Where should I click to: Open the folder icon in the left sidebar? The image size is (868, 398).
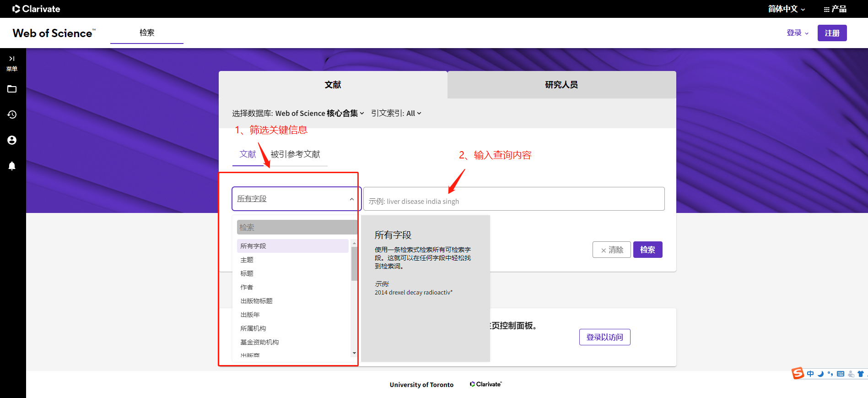[x=12, y=89]
